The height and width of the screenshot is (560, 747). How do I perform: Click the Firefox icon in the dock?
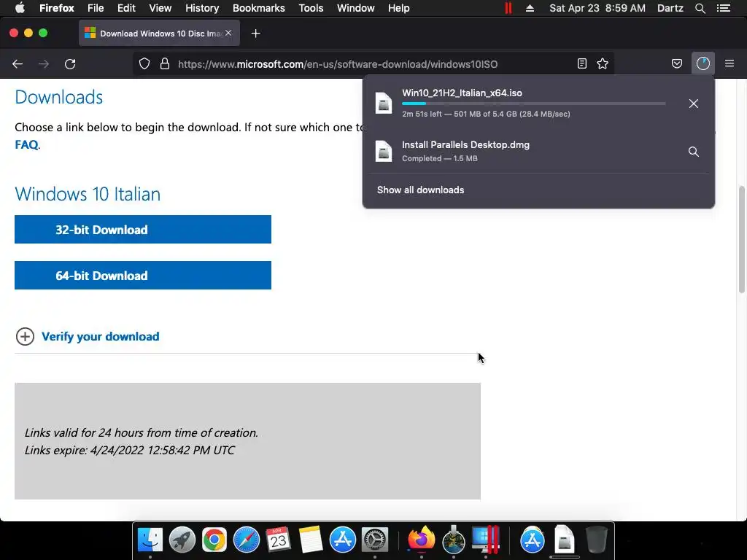pyautogui.click(x=421, y=540)
